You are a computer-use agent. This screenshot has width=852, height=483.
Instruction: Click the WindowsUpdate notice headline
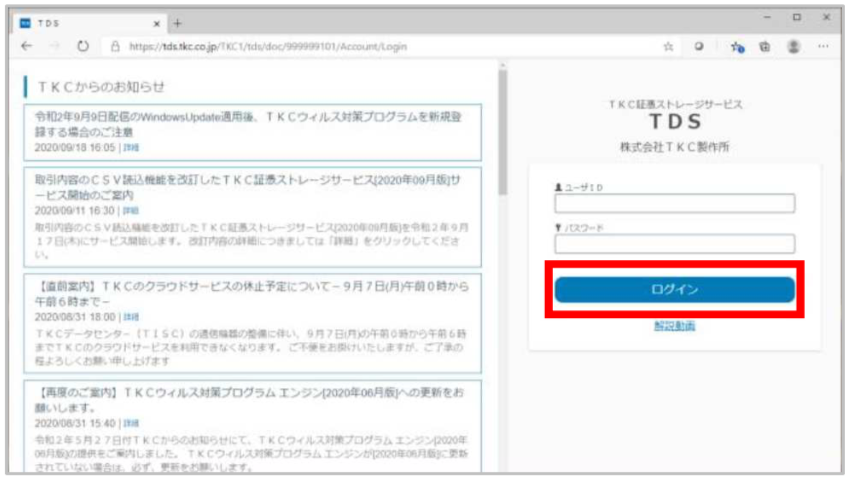point(248,124)
